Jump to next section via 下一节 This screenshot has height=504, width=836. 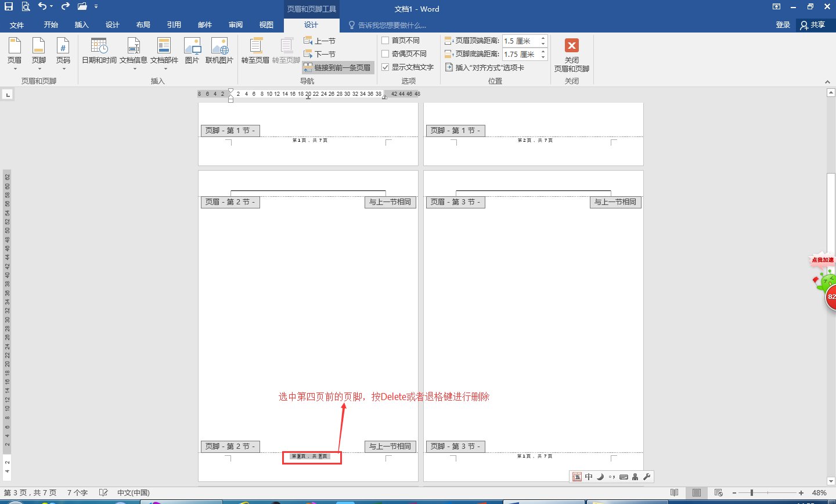point(321,54)
